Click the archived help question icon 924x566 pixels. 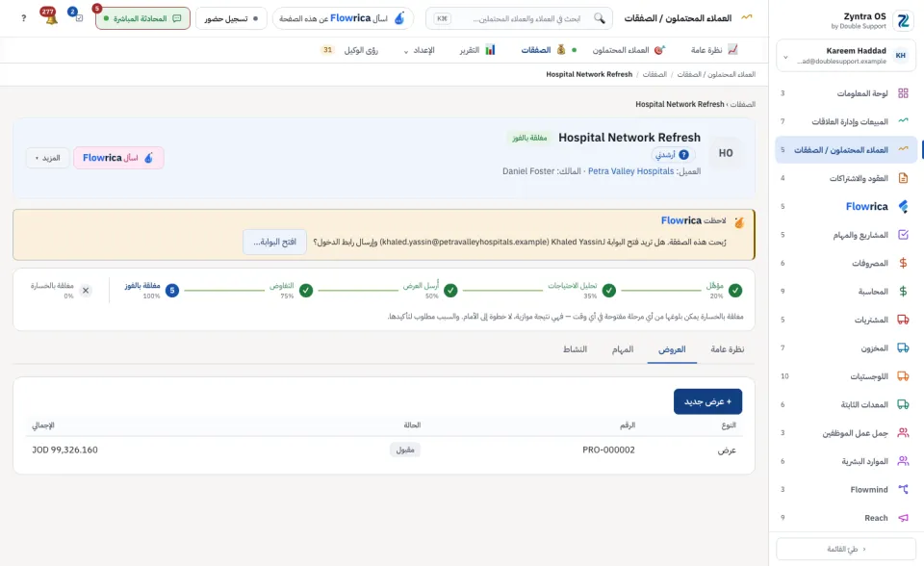683,154
